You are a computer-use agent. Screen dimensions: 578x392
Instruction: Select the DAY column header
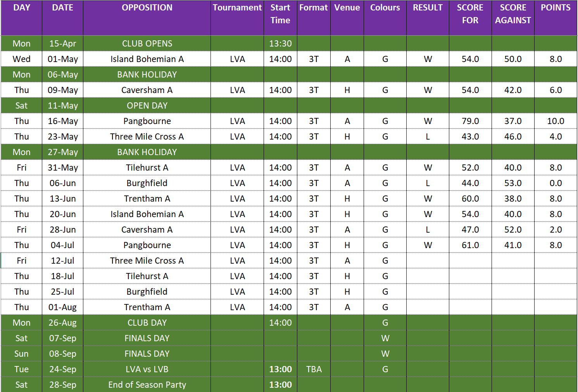tap(21, 18)
